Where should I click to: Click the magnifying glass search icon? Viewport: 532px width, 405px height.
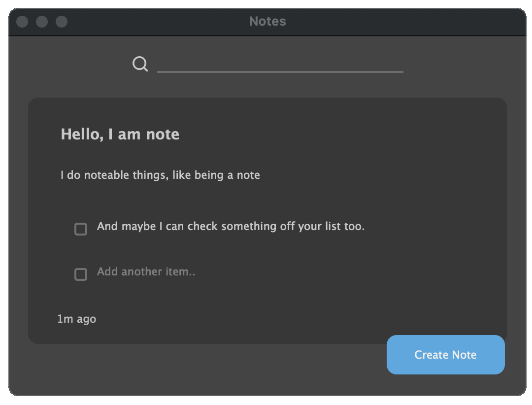pyautogui.click(x=140, y=64)
